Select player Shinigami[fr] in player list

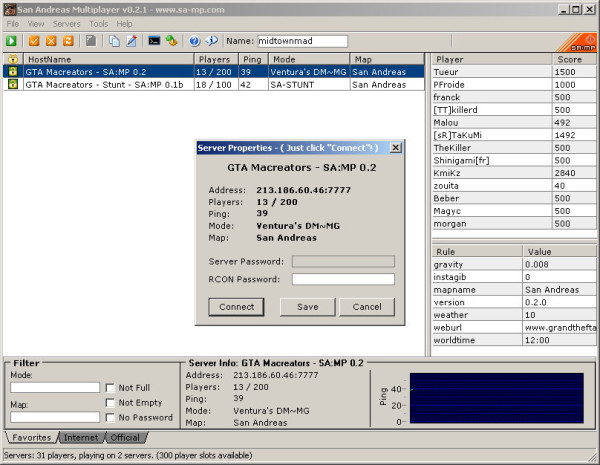click(x=514, y=160)
